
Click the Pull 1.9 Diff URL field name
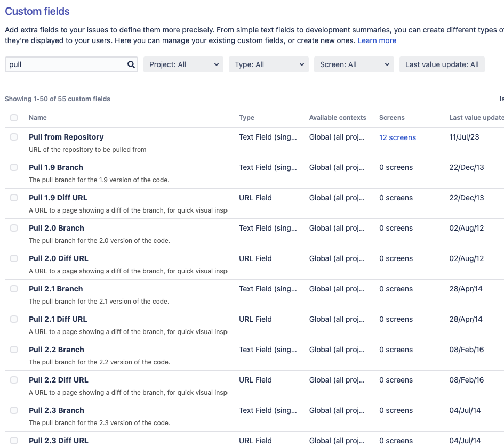coord(58,198)
